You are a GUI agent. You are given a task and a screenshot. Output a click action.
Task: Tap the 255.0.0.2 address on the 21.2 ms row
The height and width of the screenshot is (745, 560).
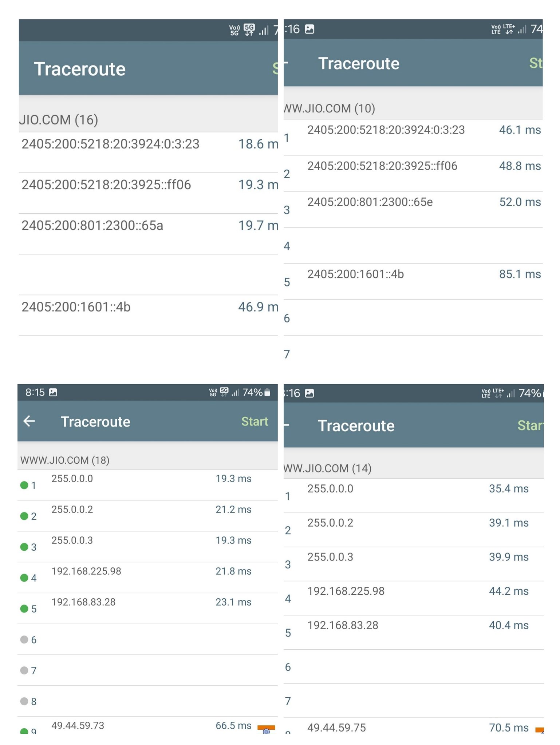72,510
